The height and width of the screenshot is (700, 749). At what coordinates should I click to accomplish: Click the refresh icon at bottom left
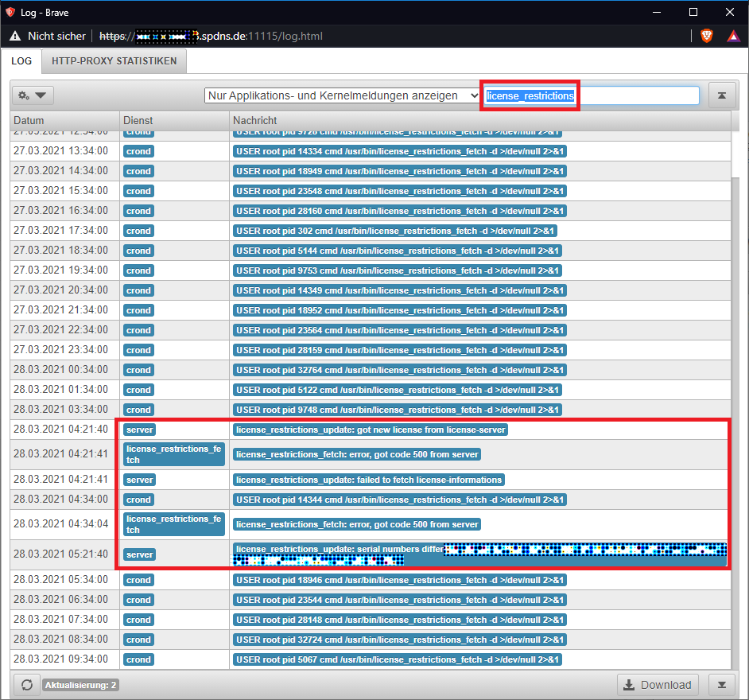[26, 685]
